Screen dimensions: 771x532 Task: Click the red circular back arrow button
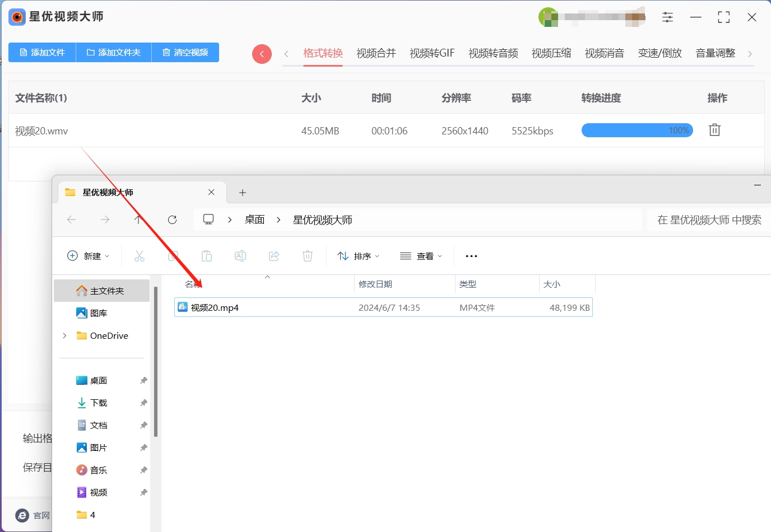pos(262,54)
